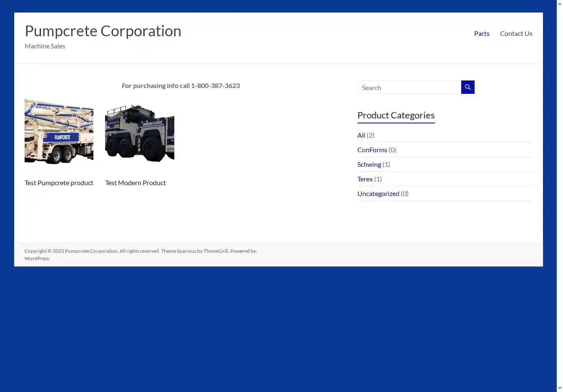The image size is (563, 392).
Task: Open the Test Modern Product link
Action: tap(135, 183)
